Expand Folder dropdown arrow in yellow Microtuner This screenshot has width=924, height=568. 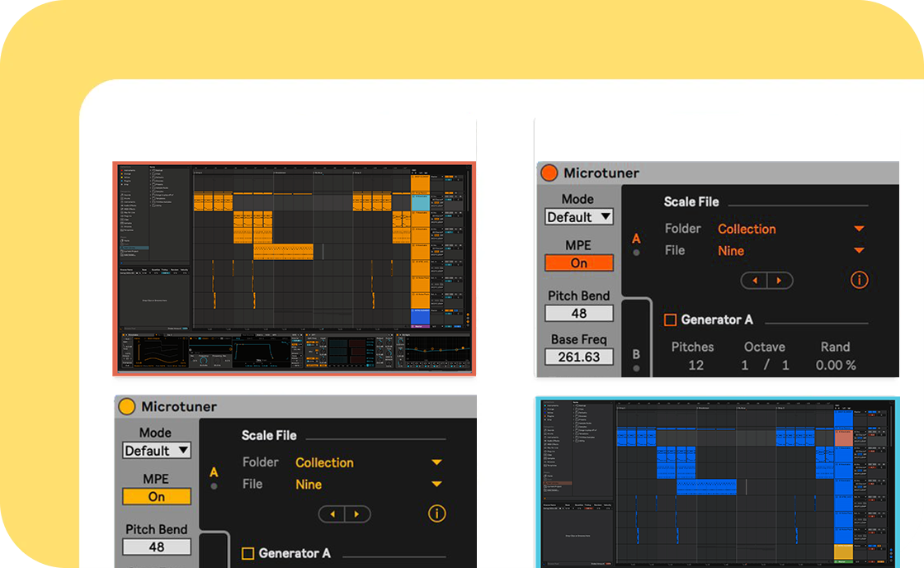coord(436,462)
